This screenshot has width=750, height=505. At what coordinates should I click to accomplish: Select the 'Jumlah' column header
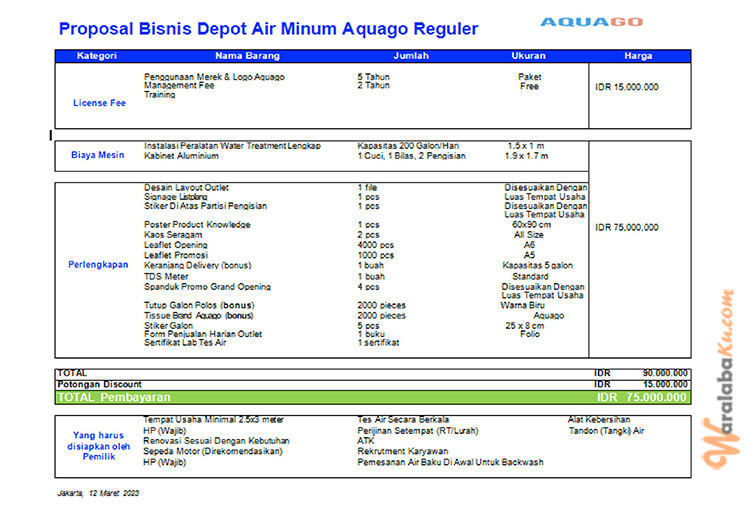coord(411,55)
